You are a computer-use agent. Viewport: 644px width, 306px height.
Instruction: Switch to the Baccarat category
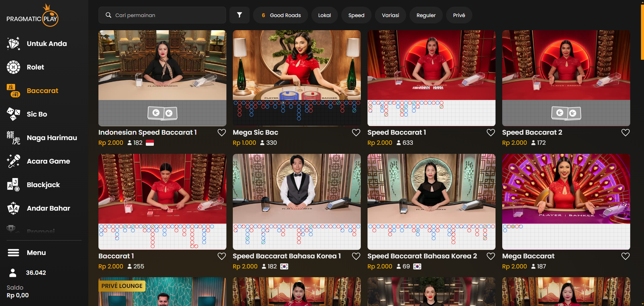[42, 91]
